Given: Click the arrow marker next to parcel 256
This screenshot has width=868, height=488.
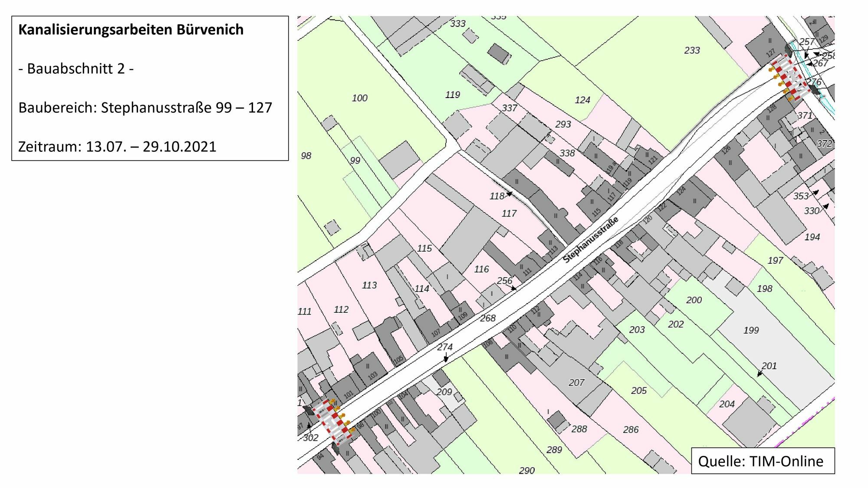Looking at the screenshot, I should coord(514,288).
